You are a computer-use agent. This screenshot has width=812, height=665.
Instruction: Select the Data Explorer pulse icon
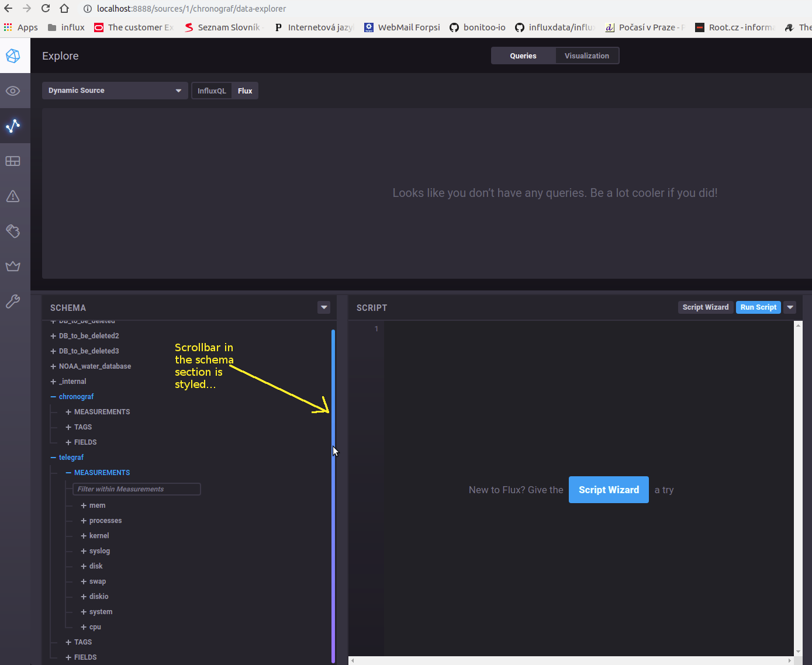point(13,126)
